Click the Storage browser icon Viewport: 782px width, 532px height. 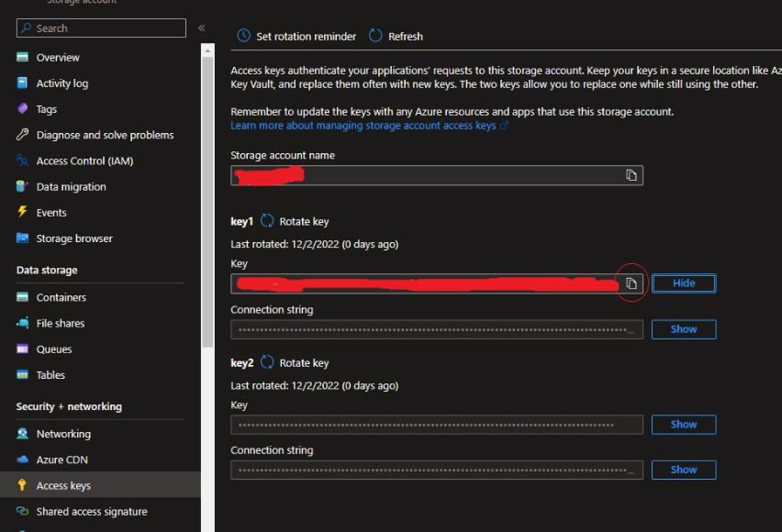point(22,238)
